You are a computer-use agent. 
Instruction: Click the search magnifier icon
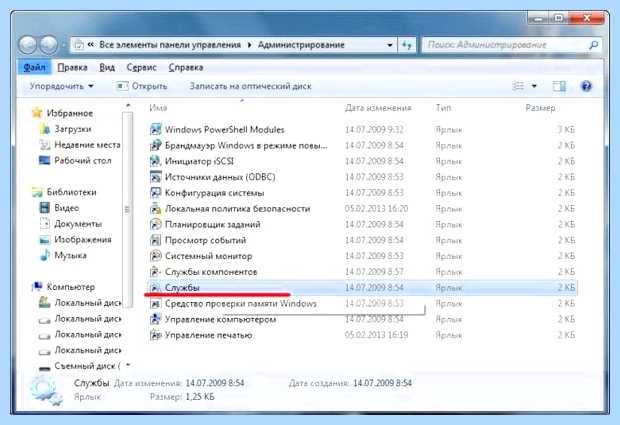click(593, 45)
